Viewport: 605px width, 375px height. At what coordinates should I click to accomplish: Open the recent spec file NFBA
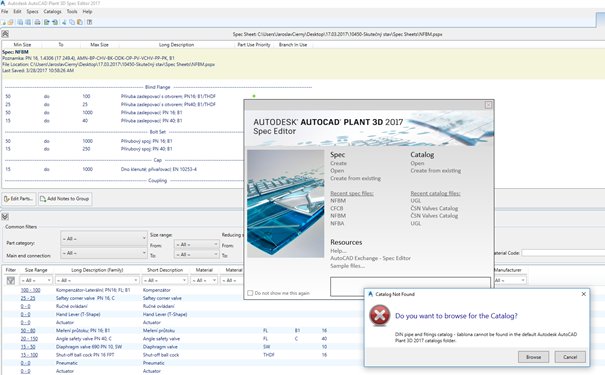[x=337, y=223]
